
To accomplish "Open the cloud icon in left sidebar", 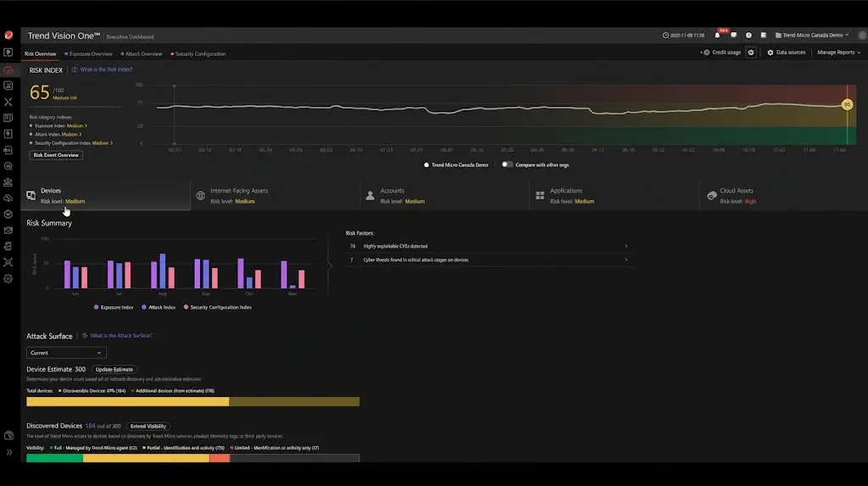I will 8,198.
